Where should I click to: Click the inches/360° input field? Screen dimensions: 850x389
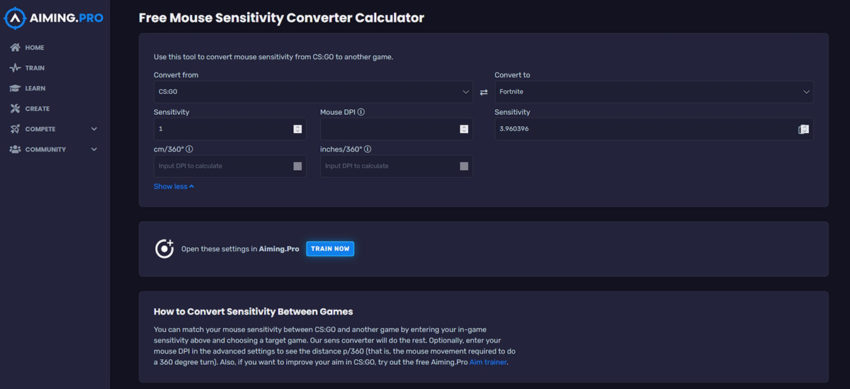396,166
